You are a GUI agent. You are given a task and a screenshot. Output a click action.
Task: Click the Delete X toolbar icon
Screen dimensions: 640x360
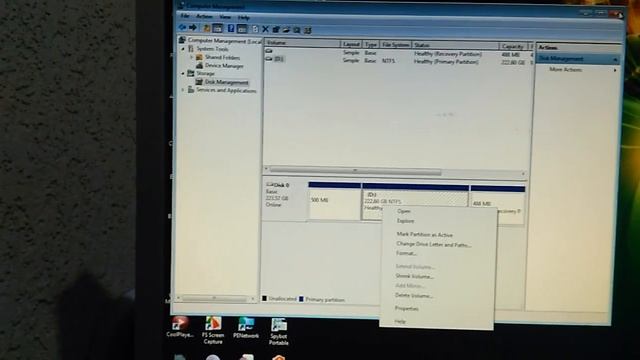pyautogui.click(x=265, y=29)
